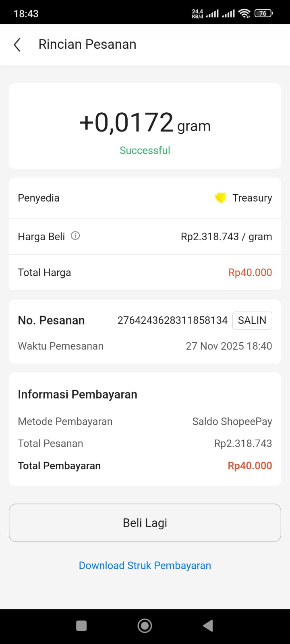Tap the 18:43 clock in status bar

tap(26, 14)
